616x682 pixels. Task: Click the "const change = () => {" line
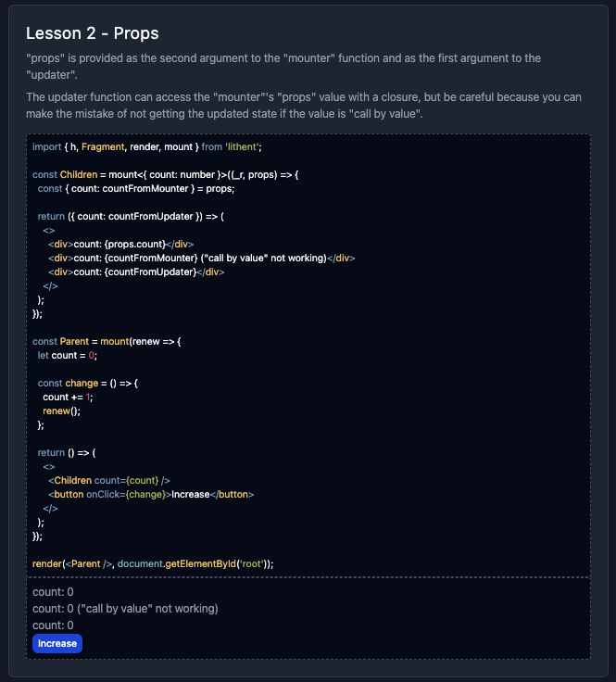[88, 384]
